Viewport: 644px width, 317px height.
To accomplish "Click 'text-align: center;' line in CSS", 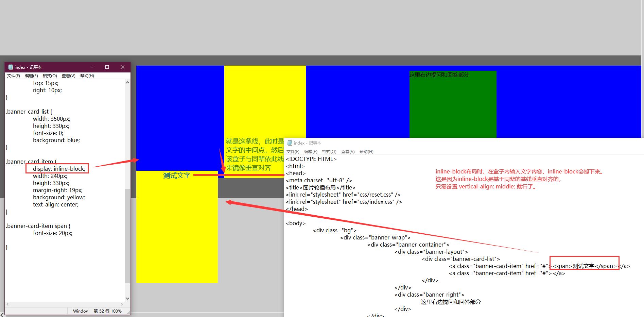I will tap(56, 204).
